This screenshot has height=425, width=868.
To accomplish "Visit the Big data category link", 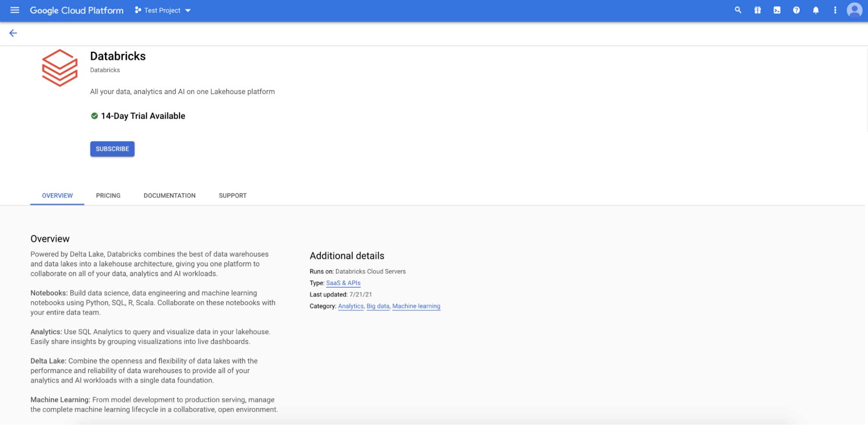I will (x=378, y=306).
